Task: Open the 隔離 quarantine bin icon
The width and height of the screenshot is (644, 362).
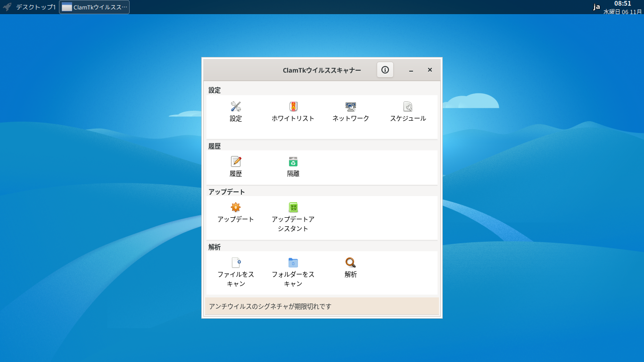Action: click(293, 162)
